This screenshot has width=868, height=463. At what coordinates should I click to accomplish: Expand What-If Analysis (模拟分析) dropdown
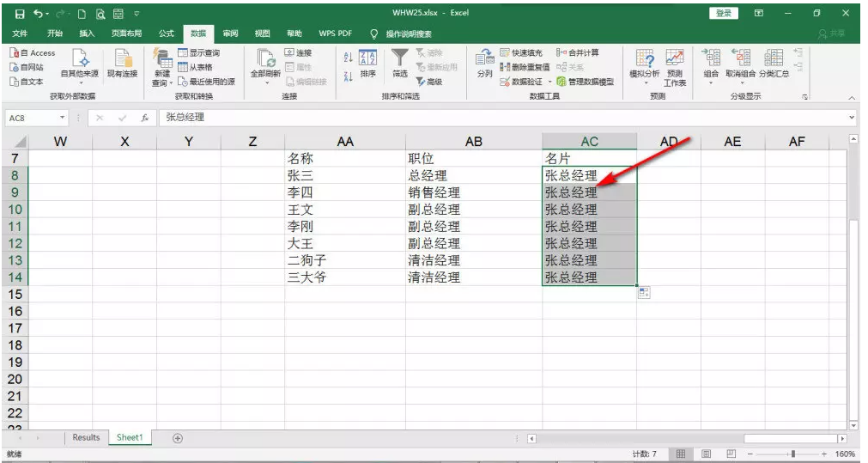[645, 65]
